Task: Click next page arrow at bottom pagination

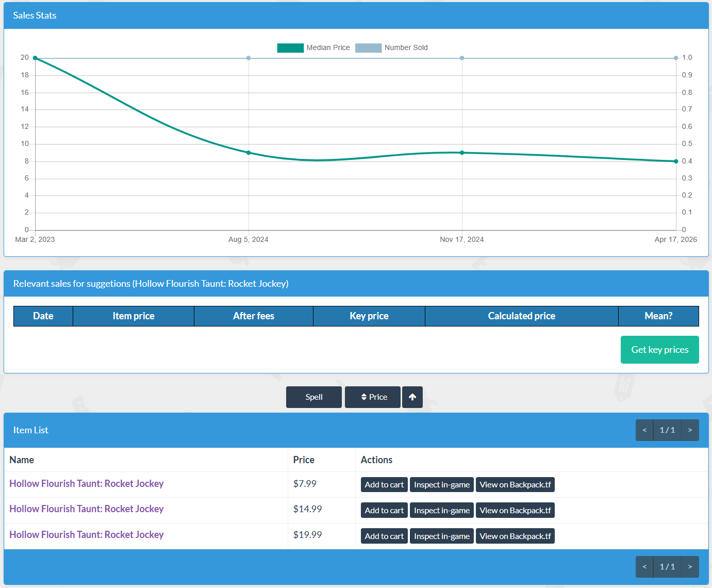Action: tap(690, 567)
